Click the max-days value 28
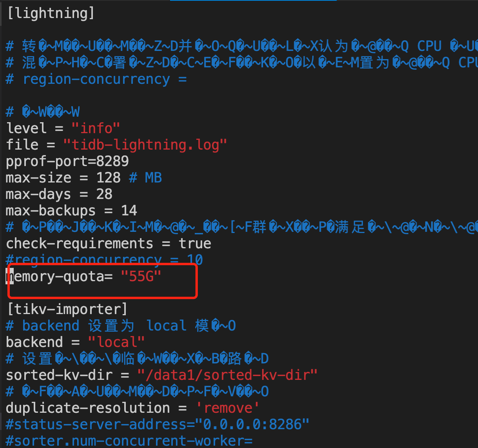The width and height of the screenshot is (478, 448). pyautogui.click(x=104, y=194)
